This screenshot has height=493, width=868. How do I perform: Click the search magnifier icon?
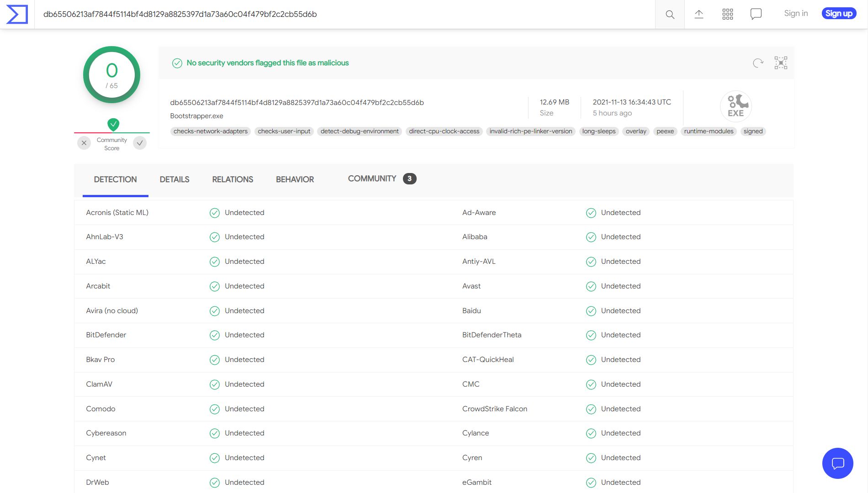pyautogui.click(x=670, y=15)
